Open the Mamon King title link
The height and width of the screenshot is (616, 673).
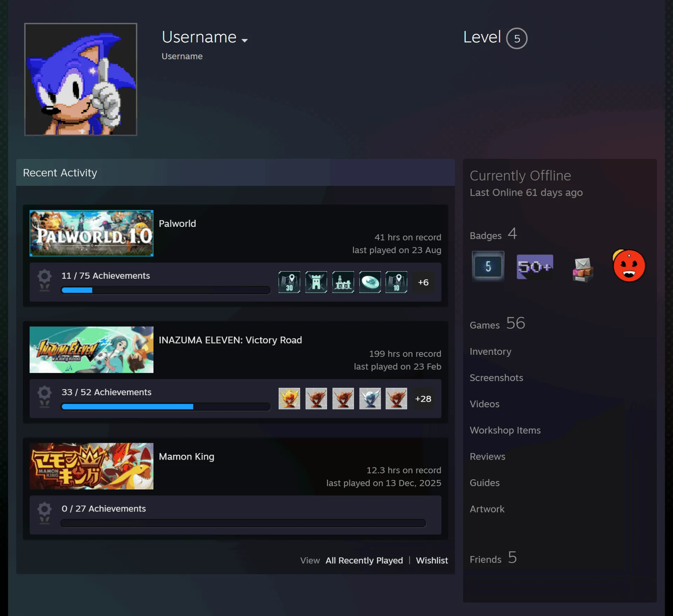coord(186,456)
